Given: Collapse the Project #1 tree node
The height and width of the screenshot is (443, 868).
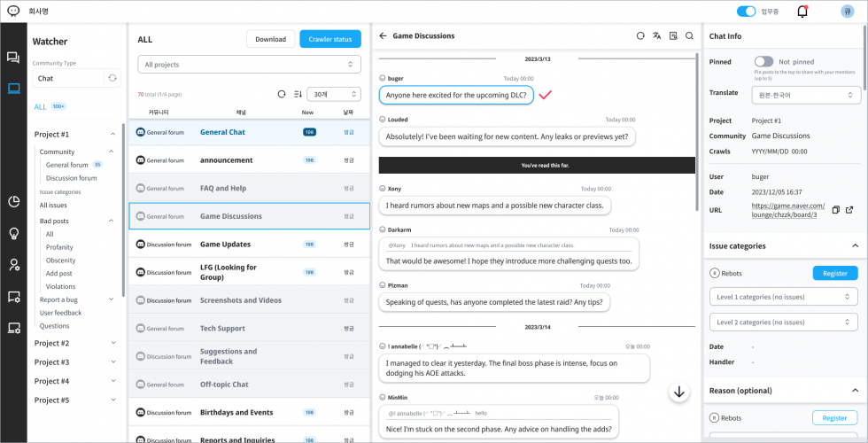Looking at the screenshot, I should (x=113, y=134).
